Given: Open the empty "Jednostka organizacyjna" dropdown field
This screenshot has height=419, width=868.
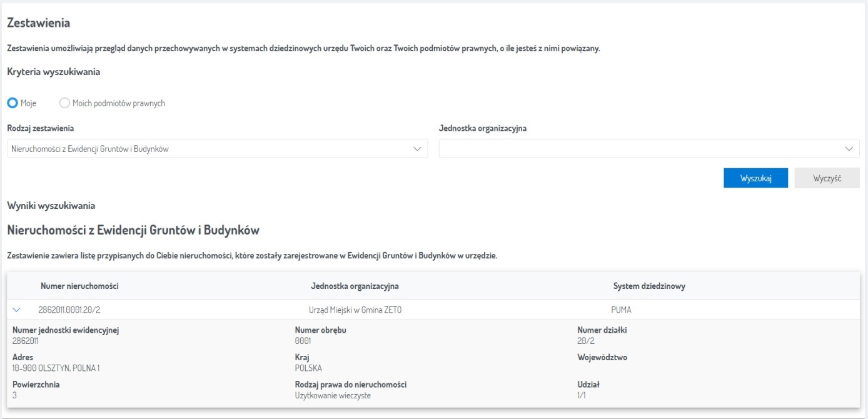Looking at the screenshot, I should click(638, 149).
